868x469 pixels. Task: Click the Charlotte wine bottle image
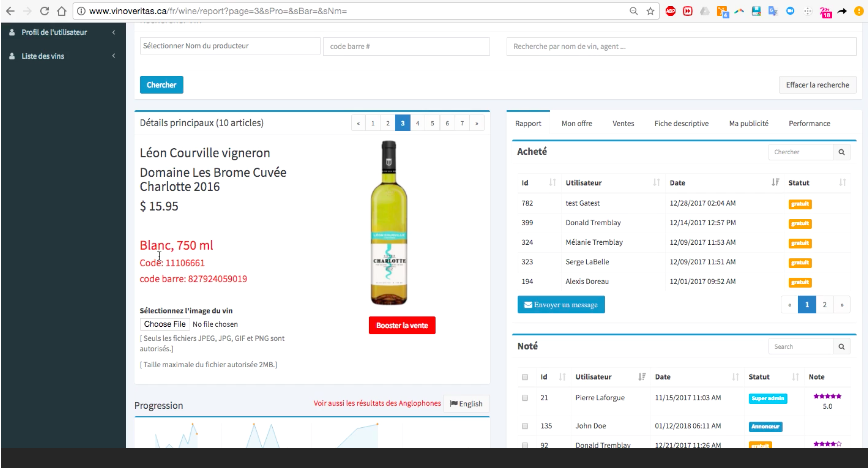tap(389, 223)
